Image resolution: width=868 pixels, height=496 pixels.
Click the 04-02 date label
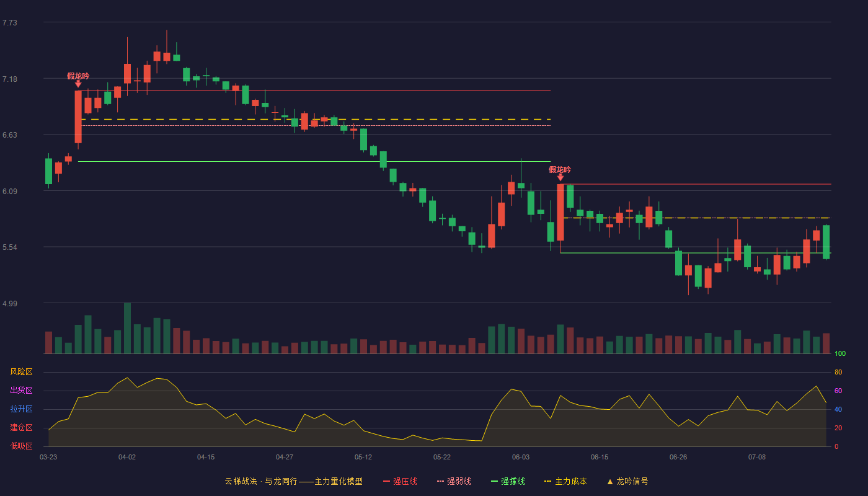(127, 457)
